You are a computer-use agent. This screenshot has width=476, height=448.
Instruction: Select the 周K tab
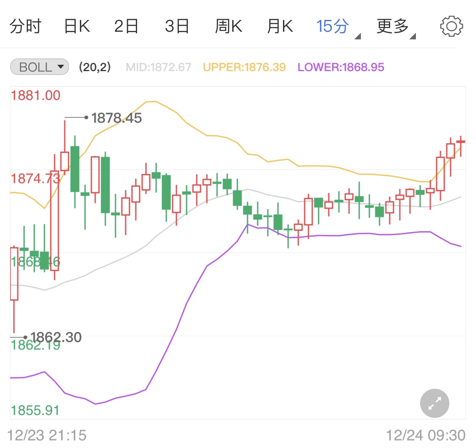click(228, 26)
